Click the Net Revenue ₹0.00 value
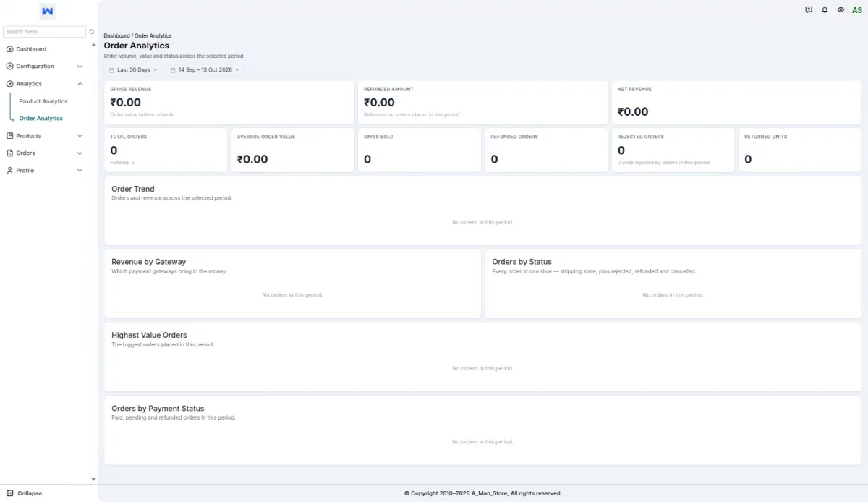 coord(633,111)
